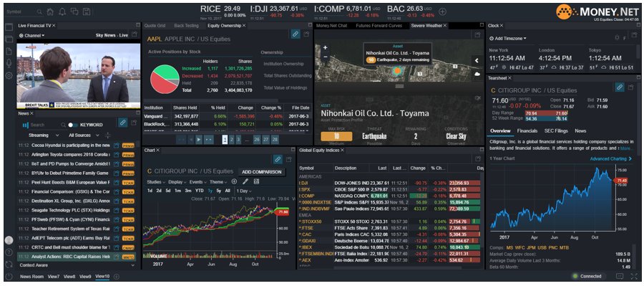This screenshot has width=644, height=286.
Task: Open the SEC Filings tab in Tearsheet
Action: [556, 131]
